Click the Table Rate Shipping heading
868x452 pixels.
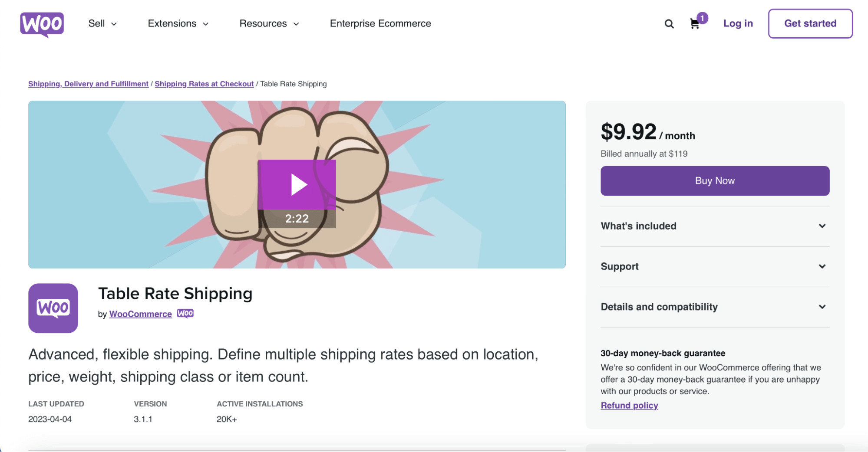click(175, 294)
